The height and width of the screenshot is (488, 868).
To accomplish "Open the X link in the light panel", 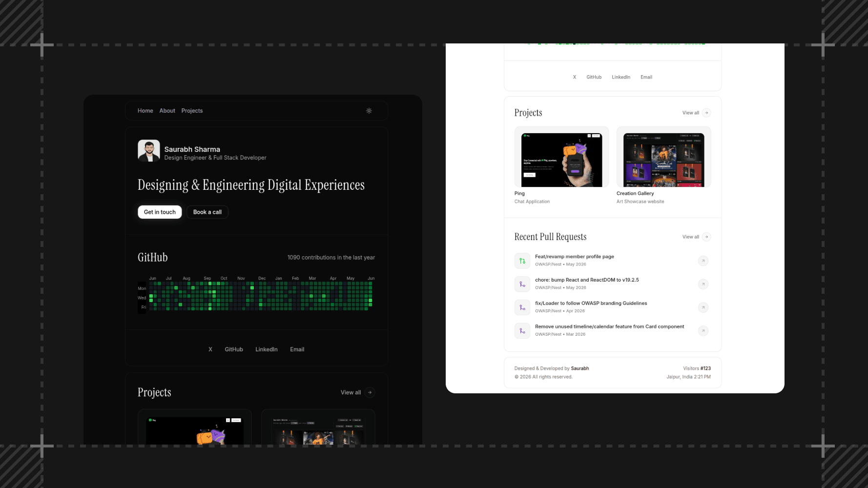I will 575,77.
